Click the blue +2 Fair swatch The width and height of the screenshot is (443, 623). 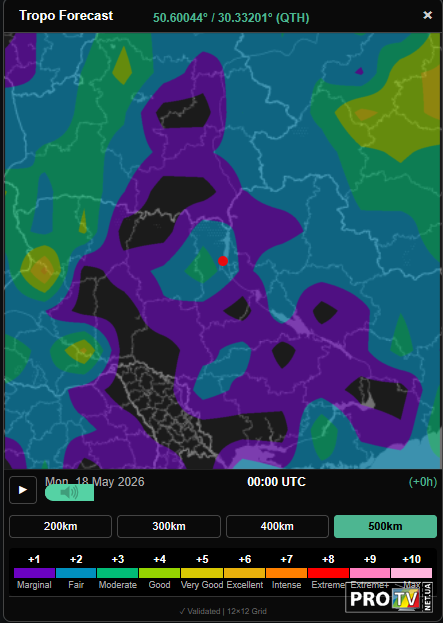76,573
